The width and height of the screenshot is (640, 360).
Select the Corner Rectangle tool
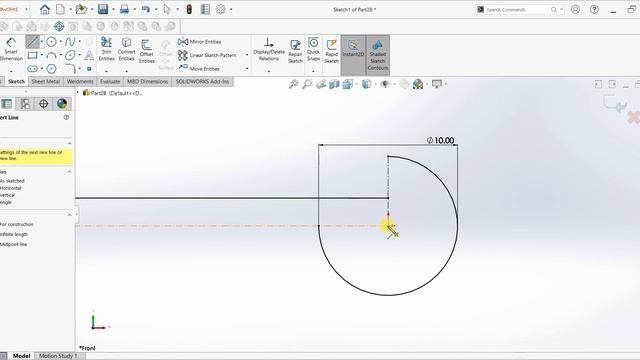pyautogui.click(x=33, y=55)
